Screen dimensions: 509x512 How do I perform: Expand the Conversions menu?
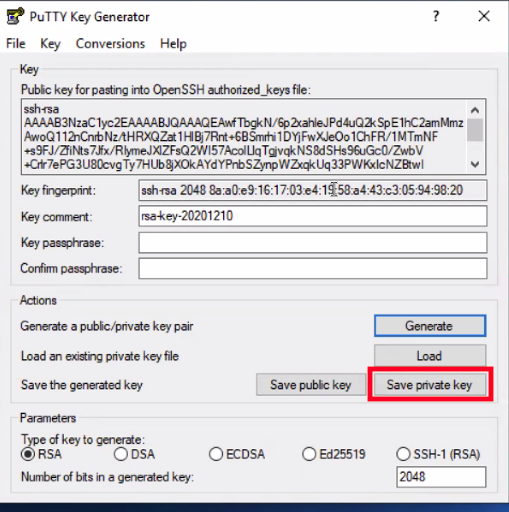110,44
